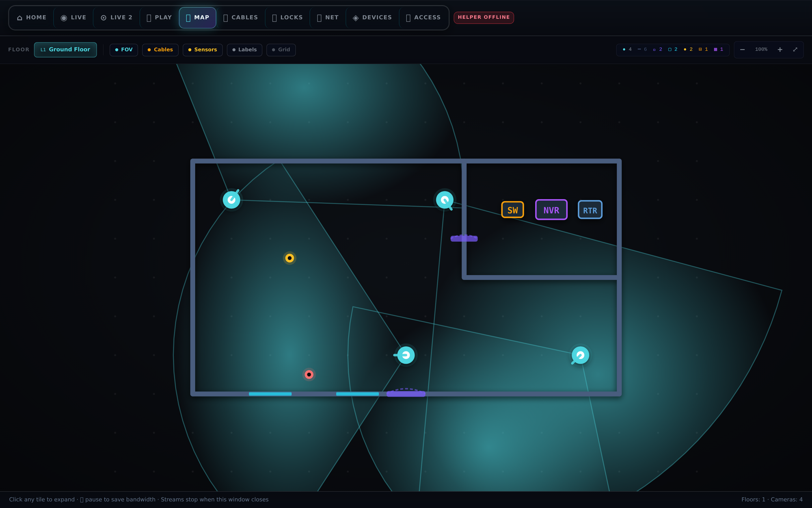Enable the Grid overlay

click(x=281, y=50)
